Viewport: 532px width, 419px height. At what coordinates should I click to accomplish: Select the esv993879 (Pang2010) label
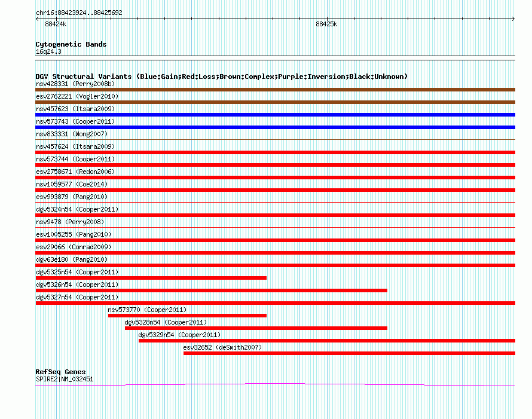[x=72, y=197]
